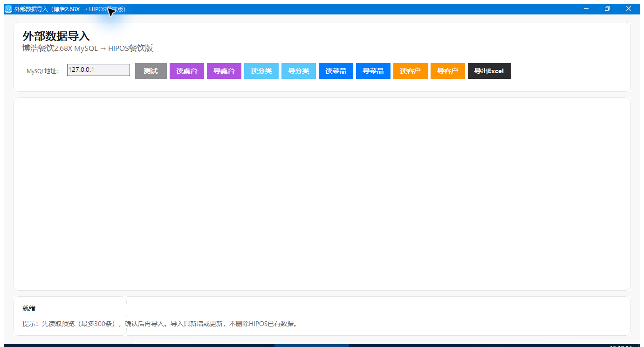Minimize the 外部数据导入 window
644x347 pixels.
tap(586, 9)
